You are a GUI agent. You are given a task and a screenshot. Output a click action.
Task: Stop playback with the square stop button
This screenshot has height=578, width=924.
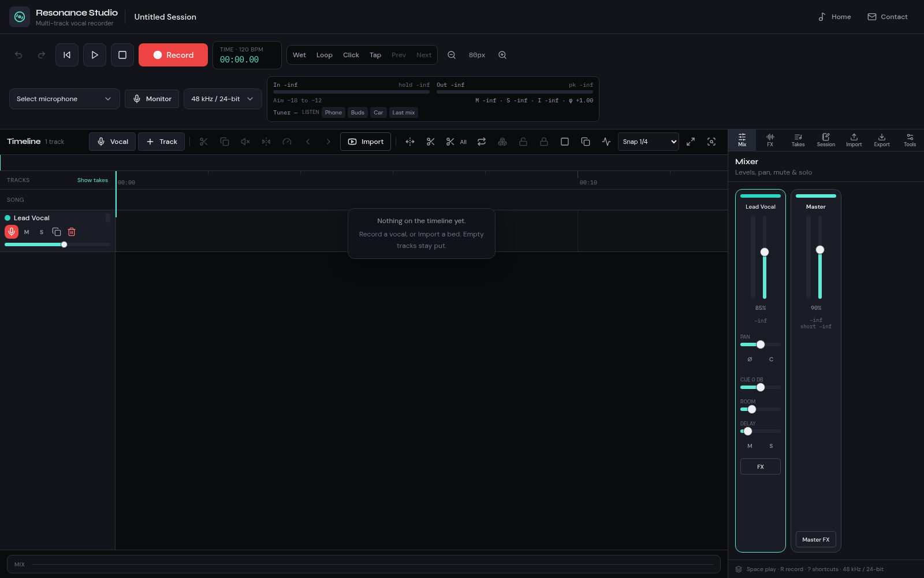(122, 55)
